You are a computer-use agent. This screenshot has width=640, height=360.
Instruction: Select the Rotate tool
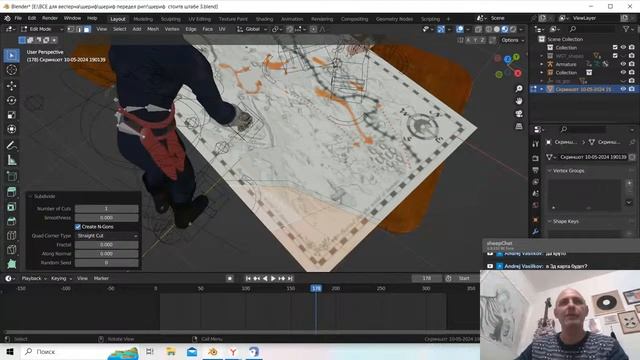pyautogui.click(x=11, y=100)
